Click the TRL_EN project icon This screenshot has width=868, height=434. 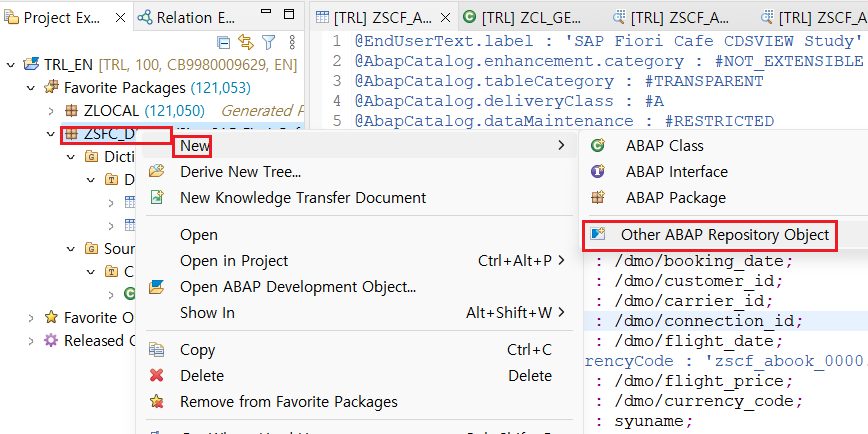(x=31, y=64)
